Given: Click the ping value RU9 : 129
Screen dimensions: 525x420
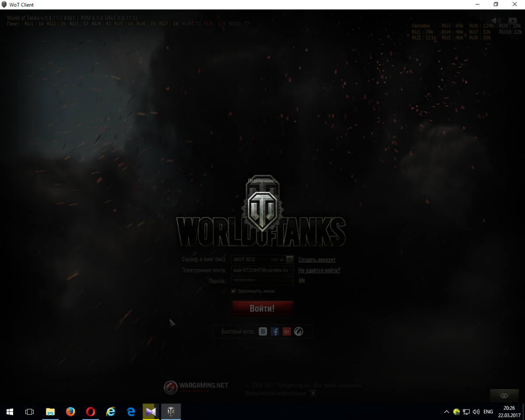Looking at the screenshot, I should [x=215, y=24].
